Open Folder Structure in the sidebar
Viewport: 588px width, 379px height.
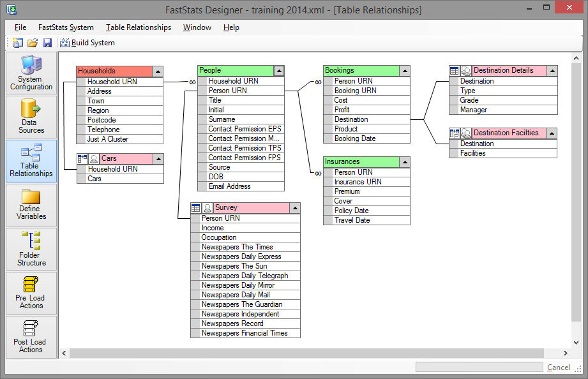click(31, 249)
